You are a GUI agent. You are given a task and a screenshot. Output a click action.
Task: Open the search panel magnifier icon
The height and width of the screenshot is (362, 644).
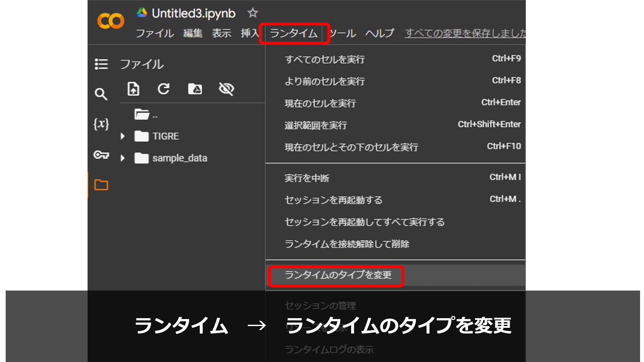pyautogui.click(x=101, y=94)
